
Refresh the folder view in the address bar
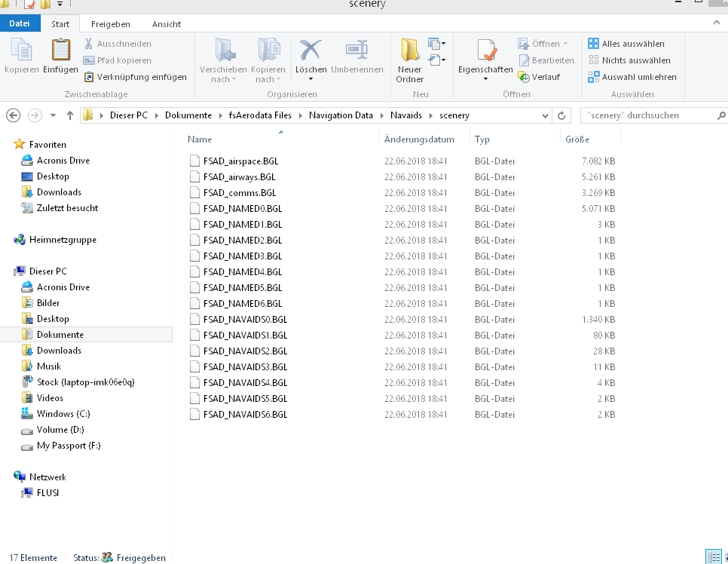tap(561, 115)
